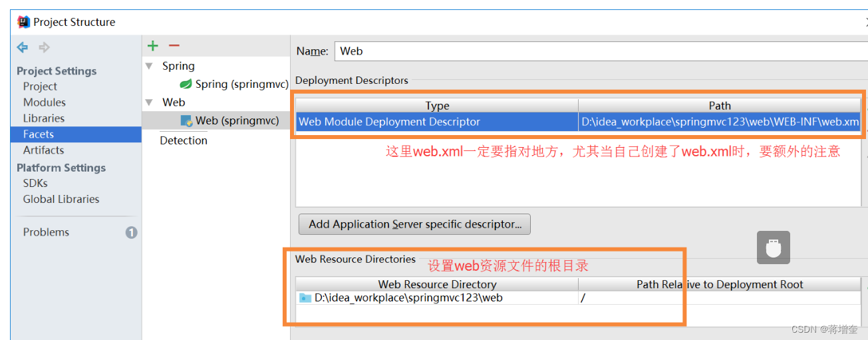Open Artifacts settings page
This screenshot has width=868, height=340.
44,150
